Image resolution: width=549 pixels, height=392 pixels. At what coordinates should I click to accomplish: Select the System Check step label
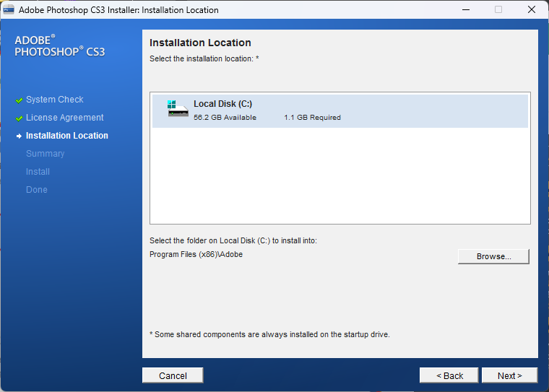point(55,100)
